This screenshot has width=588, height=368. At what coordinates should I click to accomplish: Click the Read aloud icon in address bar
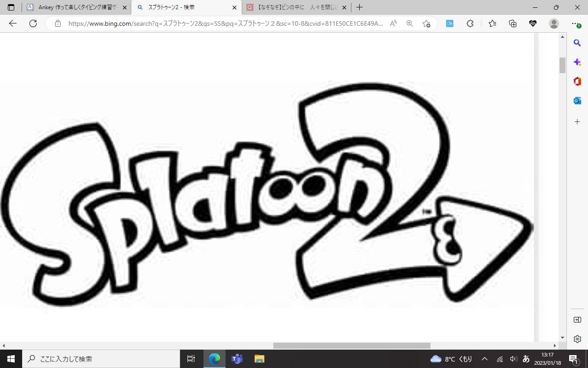(x=393, y=23)
